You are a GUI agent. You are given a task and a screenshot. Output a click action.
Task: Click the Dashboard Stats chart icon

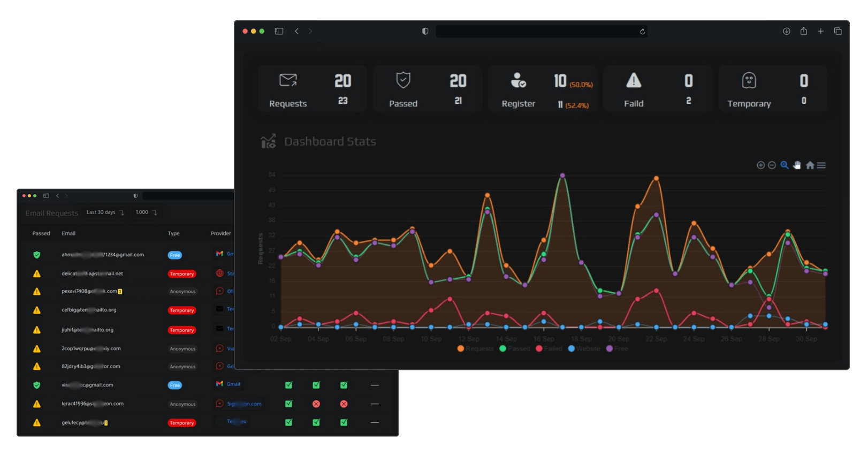(x=268, y=141)
